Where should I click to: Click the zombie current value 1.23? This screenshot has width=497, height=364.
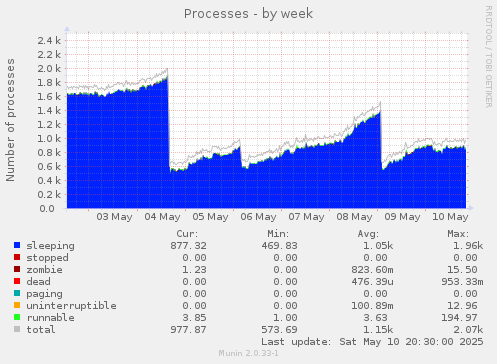click(x=195, y=270)
